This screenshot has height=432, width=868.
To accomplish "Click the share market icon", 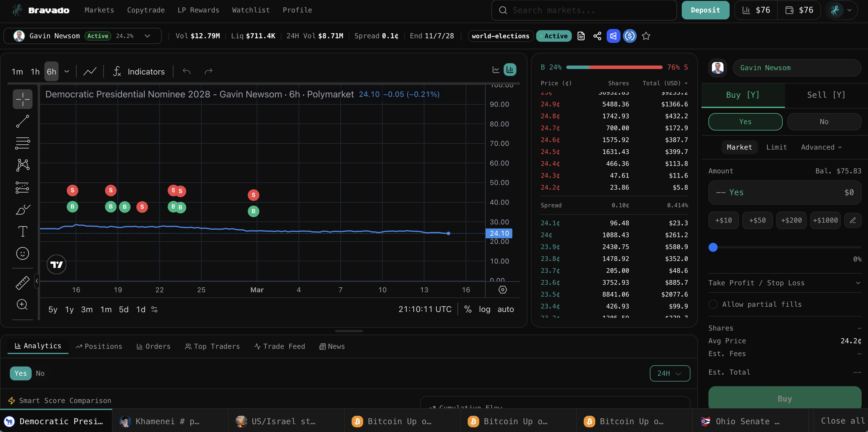I will click(597, 36).
